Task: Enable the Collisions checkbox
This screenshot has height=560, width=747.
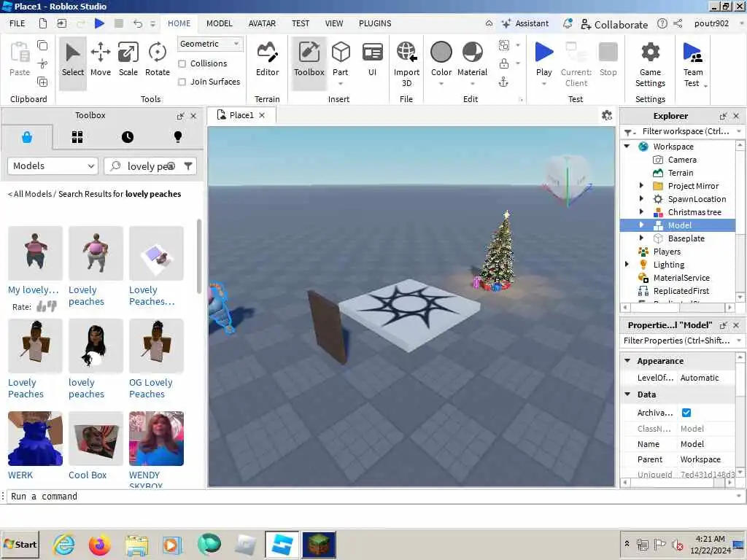Action: pos(182,63)
